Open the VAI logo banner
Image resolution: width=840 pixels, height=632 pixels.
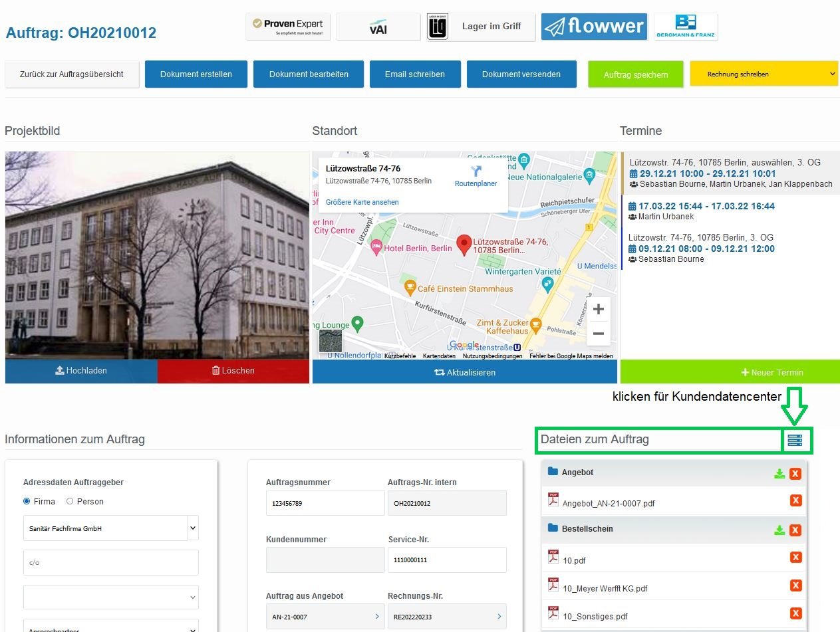(378, 27)
